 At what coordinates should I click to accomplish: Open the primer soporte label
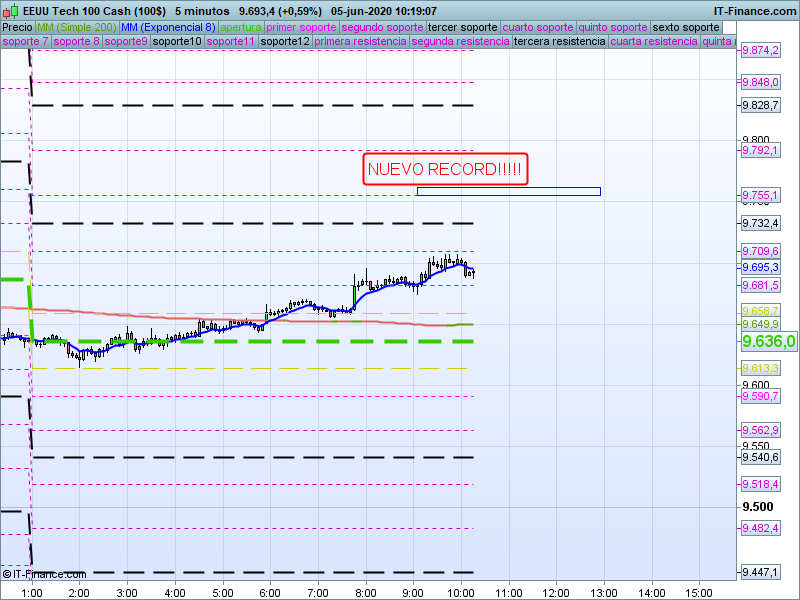coord(301,27)
